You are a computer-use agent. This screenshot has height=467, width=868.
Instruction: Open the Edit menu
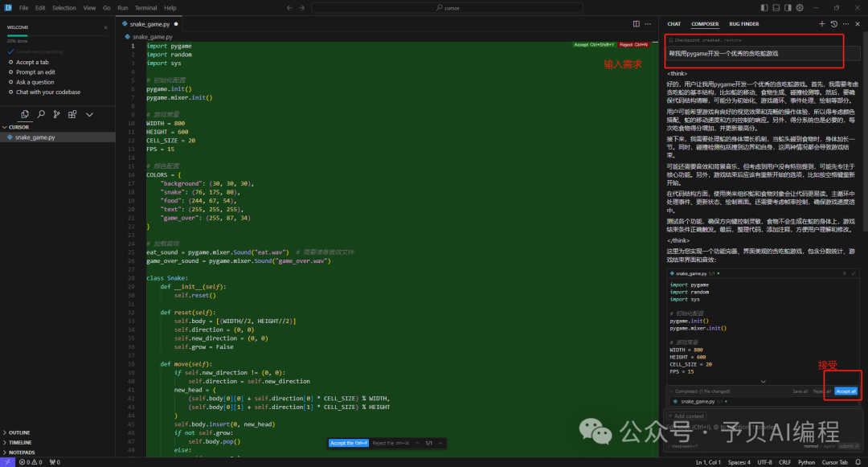pos(40,8)
